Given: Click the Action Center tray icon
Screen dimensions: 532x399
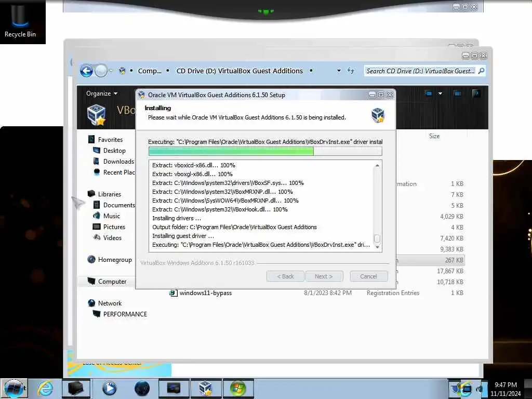Looking at the screenshot, I should pos(456,389).
